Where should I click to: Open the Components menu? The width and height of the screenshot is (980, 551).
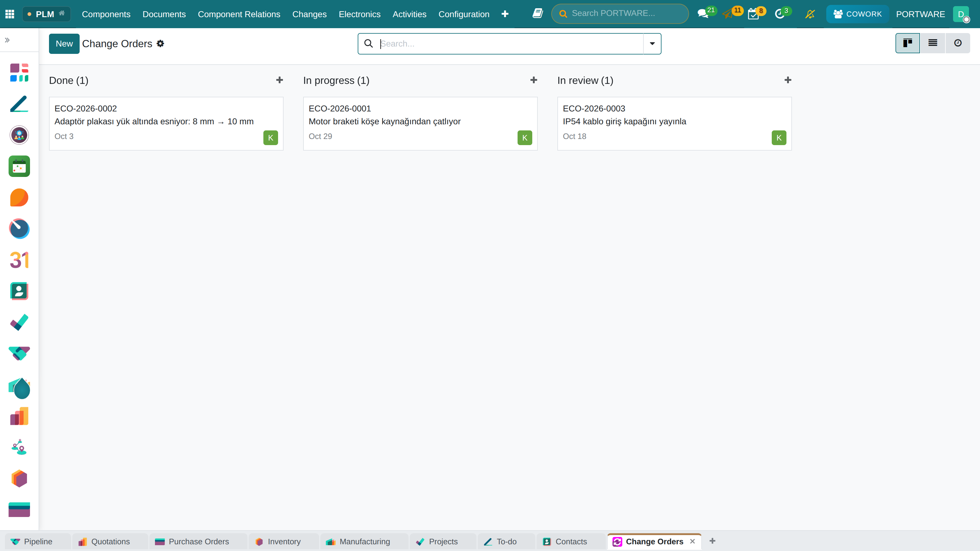106,14
